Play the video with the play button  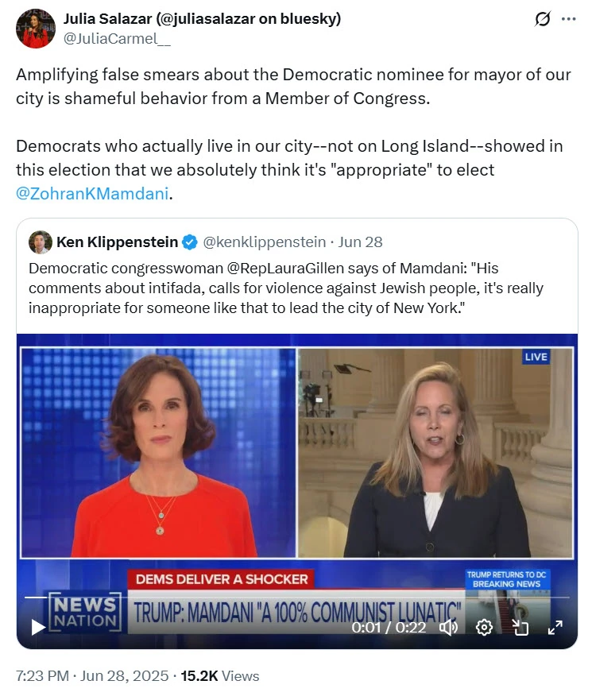click(x=38, y=627)
